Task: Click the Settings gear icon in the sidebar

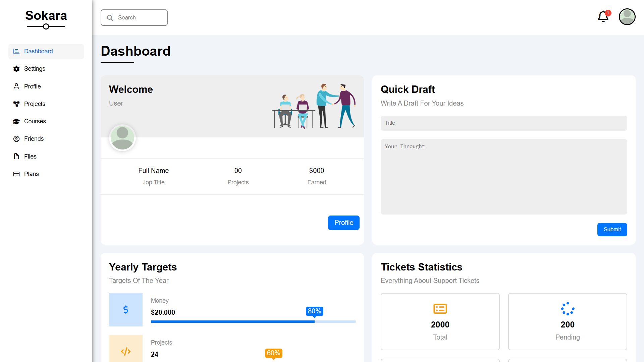Action: pos(16,69)
